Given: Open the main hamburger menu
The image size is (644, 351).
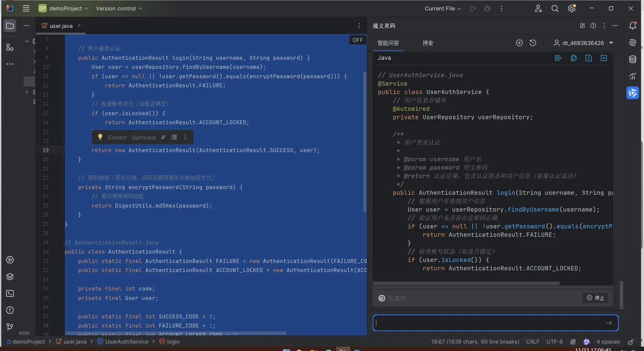Looking at the screenshot, I should tap(26, 8).
